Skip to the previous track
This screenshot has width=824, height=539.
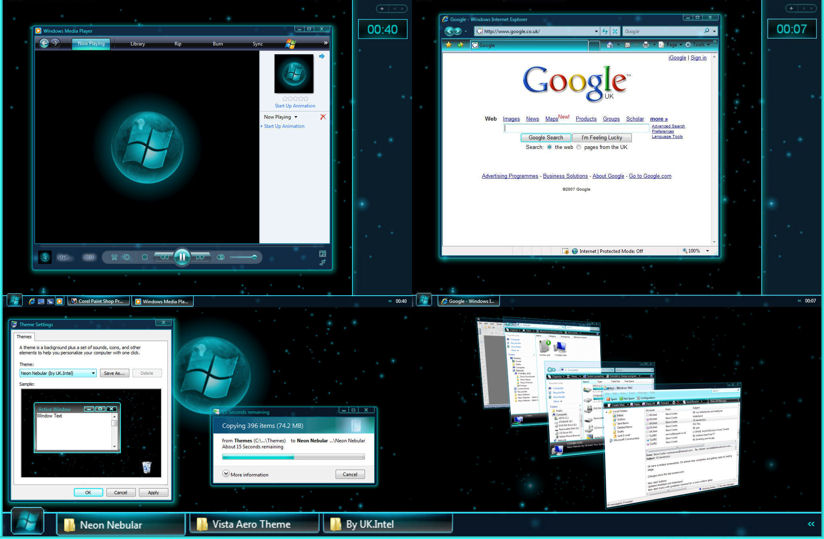coord(163,257)
